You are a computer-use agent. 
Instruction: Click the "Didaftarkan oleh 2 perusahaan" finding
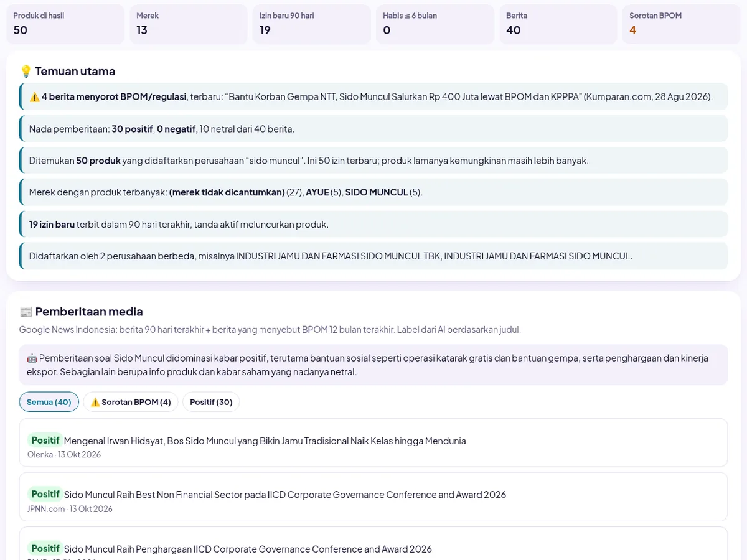(x=374, y=256)
